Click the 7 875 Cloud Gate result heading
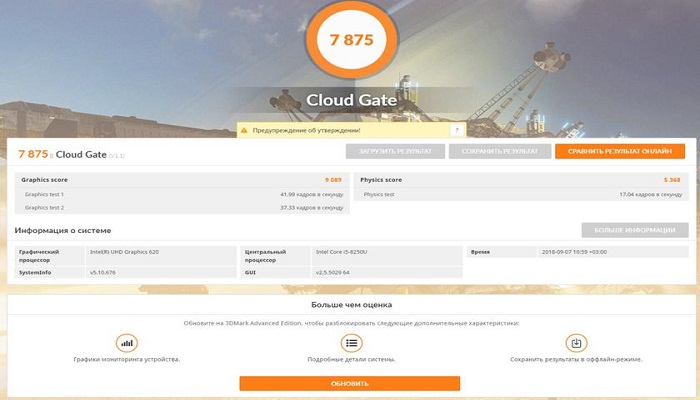Screen dimensions: 700x400 pyautogui.click(x=71, y=154)
